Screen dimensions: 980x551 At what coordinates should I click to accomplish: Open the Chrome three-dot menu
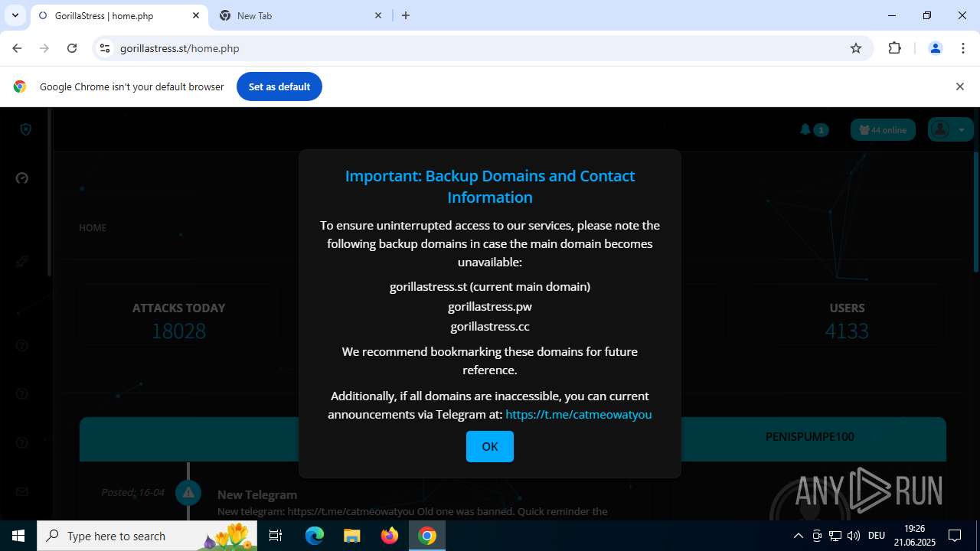coord(963,48)
